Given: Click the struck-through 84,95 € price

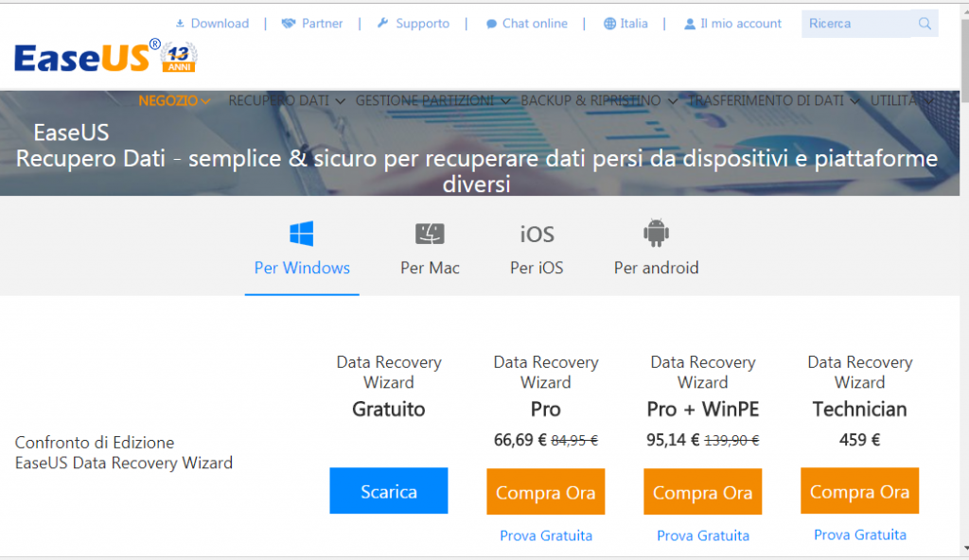Looking at the screenshot, I should coord(574,441).
